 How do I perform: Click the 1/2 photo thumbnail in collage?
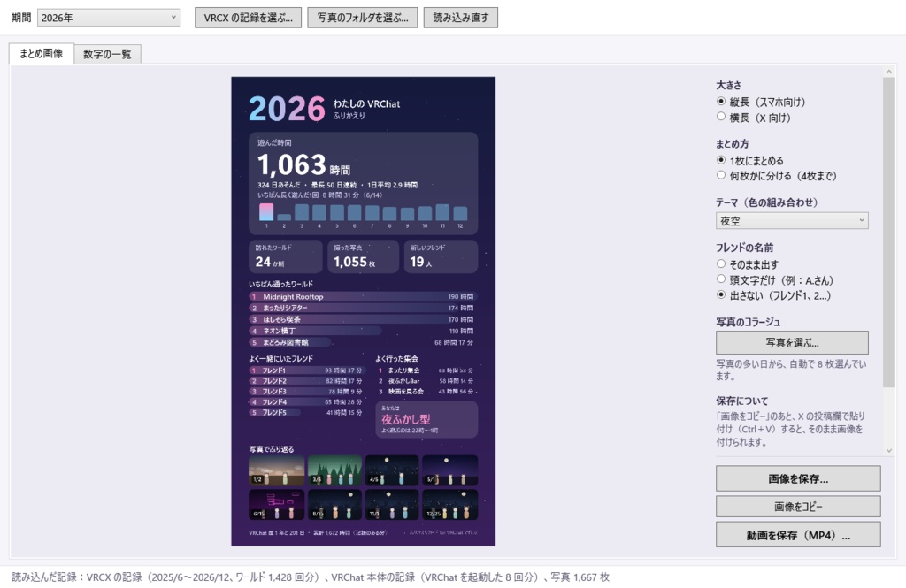coord(276,470)
